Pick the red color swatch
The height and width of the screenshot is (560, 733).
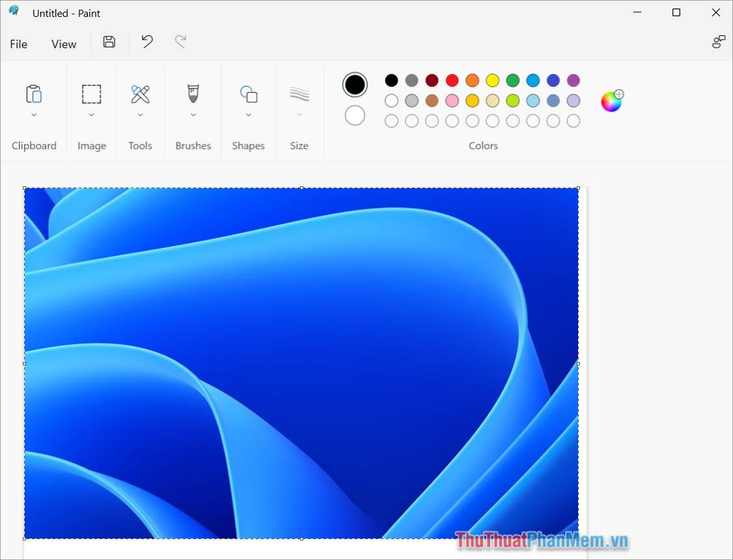click(452, 80)
